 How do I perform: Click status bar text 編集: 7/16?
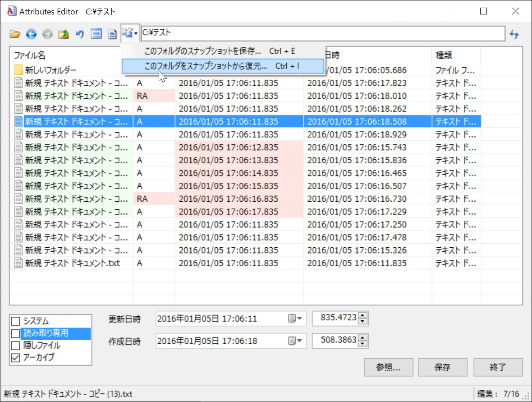tap(498, 394)
